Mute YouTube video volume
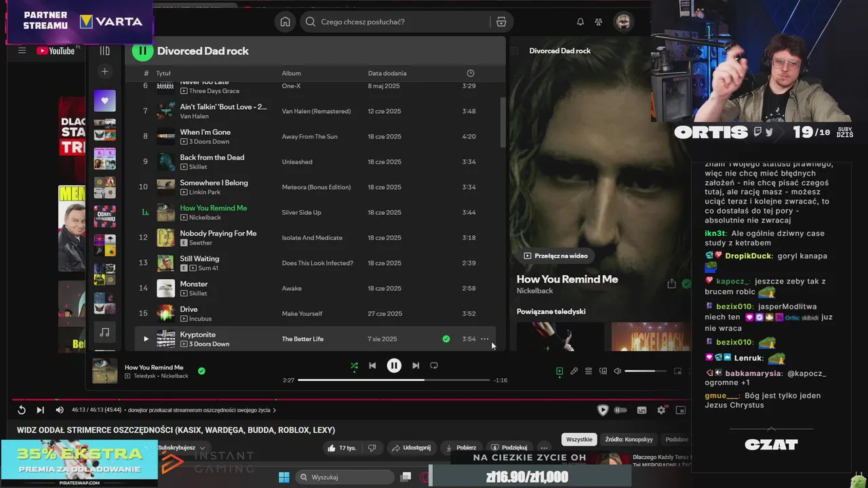Viewport: 868px width, 488px height. [x=60, y=409]
